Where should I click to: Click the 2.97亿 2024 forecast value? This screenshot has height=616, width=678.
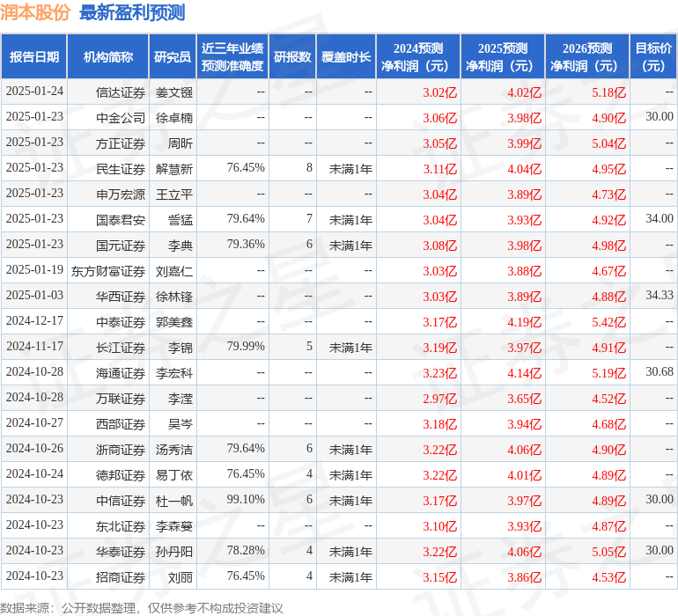coord(439,399)
